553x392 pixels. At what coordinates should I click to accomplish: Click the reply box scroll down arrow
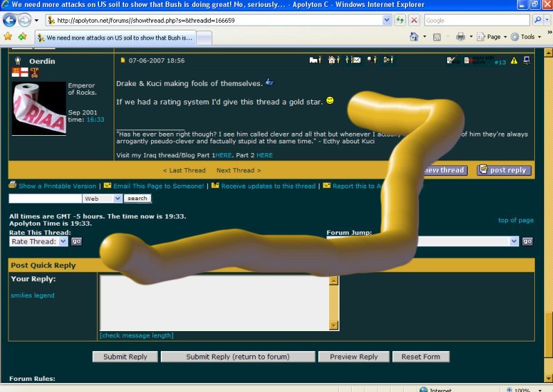click(x=334, y=325)
